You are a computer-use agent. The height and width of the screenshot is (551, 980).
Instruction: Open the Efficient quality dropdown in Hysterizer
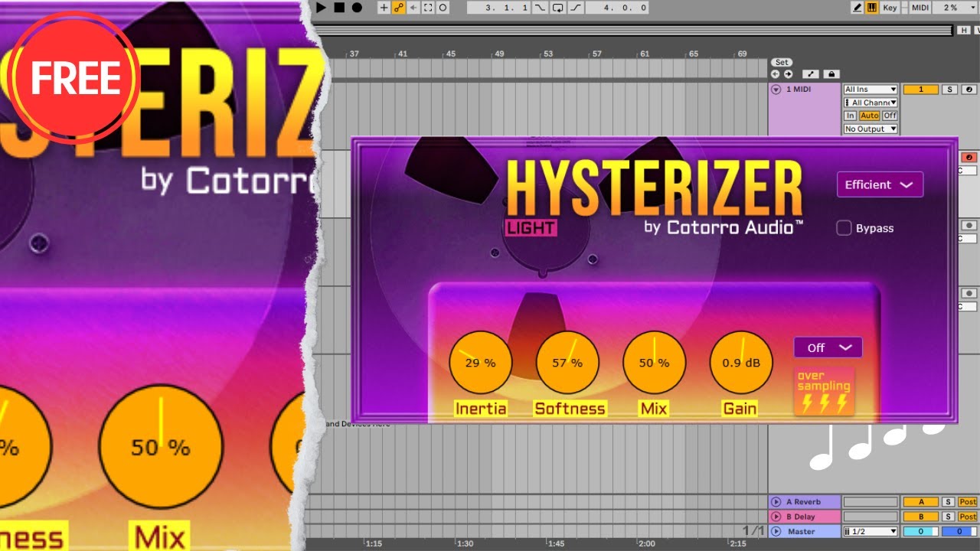point(880,184)
